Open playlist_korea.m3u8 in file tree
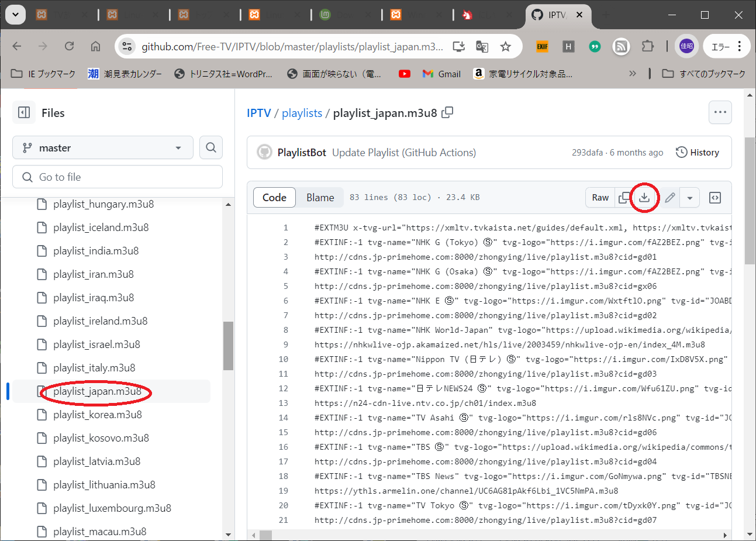Screen dimensions: 756x541 coord(97,415)
